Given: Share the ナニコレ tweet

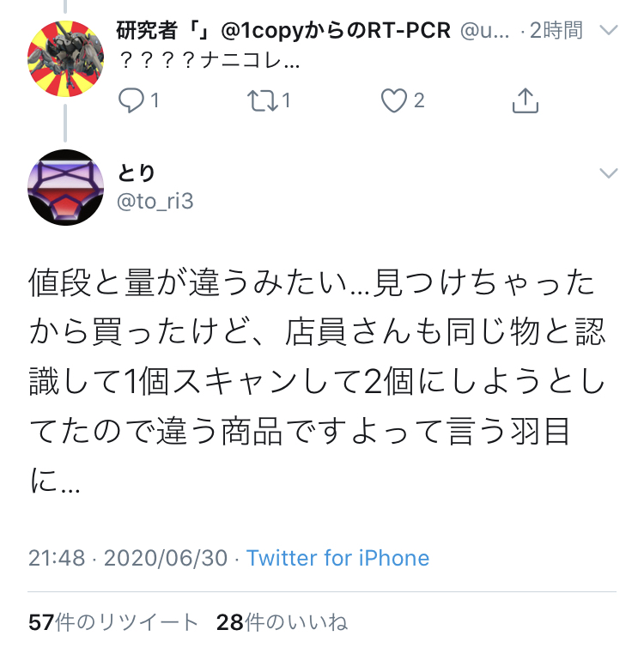Looking at the screenshot, I should 525,100.
